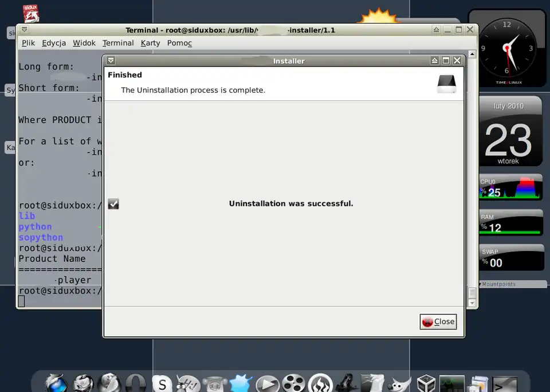This screenshot has height=392, width=550.
Task: Open the terminal icon in the dock
Action: pyautogui.click(x=505, y=384)
